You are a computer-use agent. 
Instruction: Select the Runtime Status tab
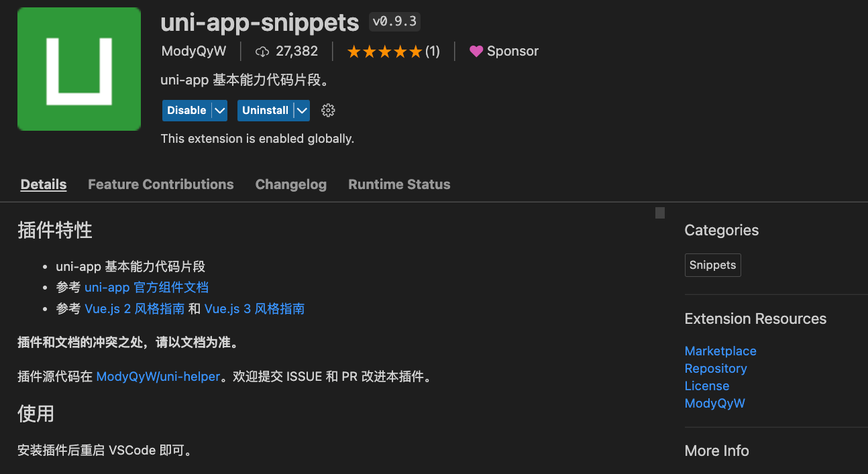399,184
